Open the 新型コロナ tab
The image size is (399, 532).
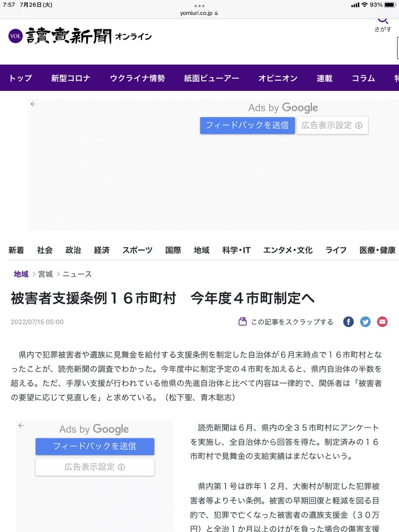70,78
